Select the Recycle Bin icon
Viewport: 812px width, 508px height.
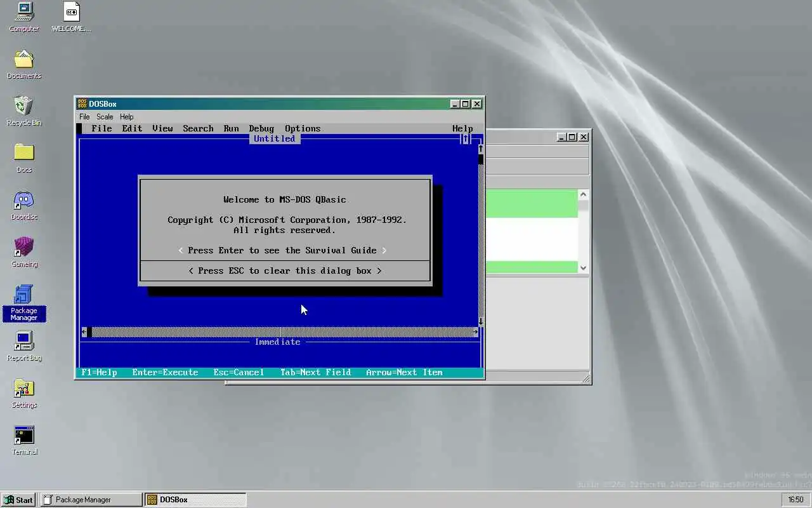[x=23, y=111]
